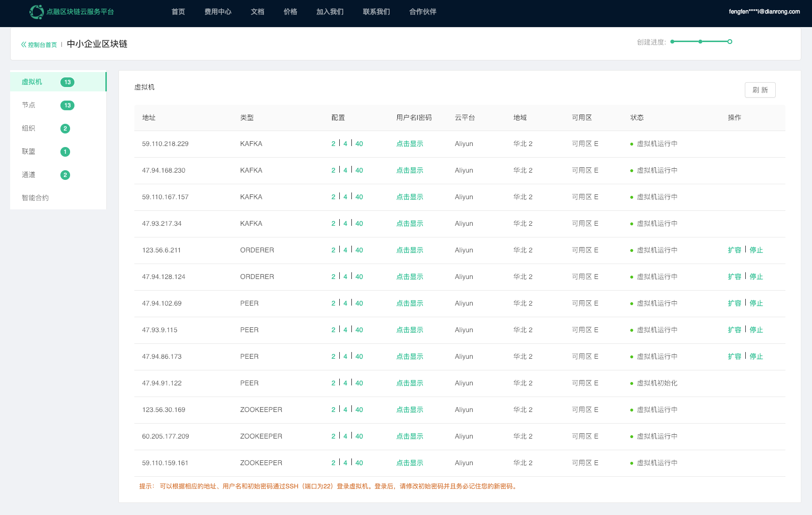Viewport: 812px width, 515px height.
Task: Click 停止 for VM 47.94.102.69
Action: (756, 303)
